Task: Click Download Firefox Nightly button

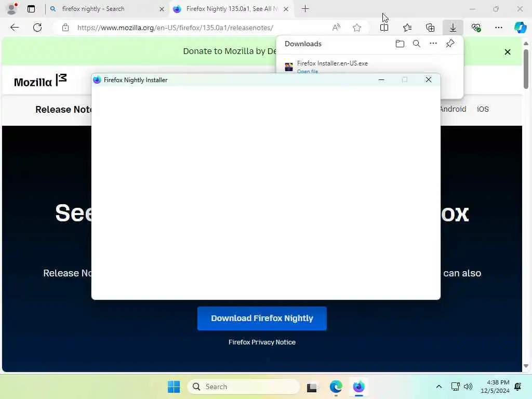Action: coord(262,318)
